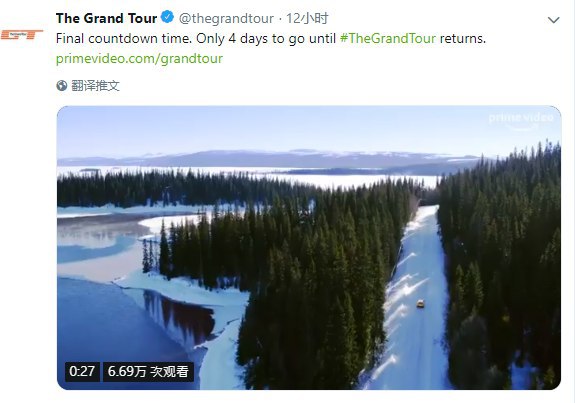575x403 pixels.
Task: Click the "Final countdown time" tweet text
Action: (x=124, y=38)
